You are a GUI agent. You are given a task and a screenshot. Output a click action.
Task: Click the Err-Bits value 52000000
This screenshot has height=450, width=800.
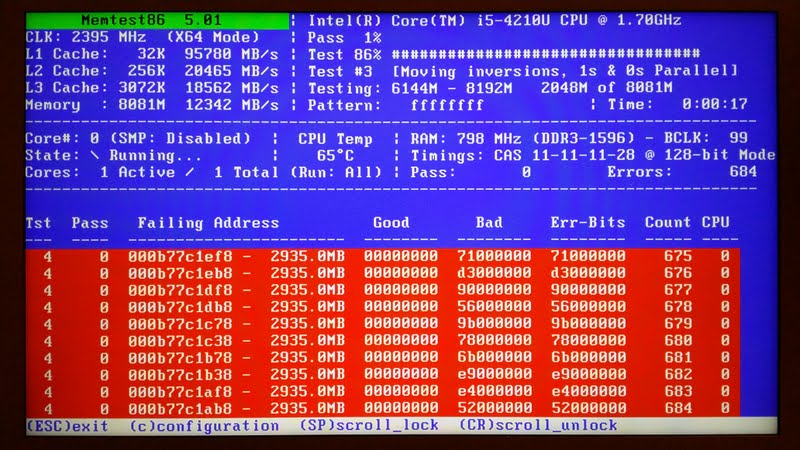point(588,408)
